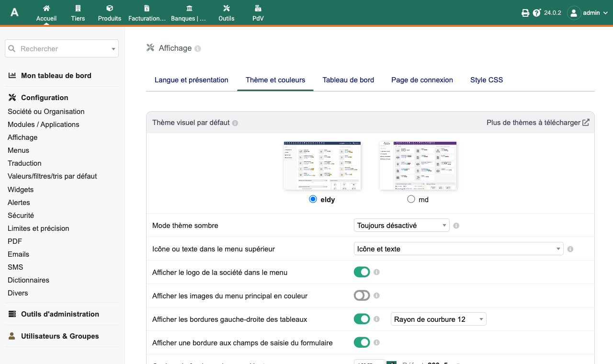The height and width of the screenshot is (364, 613).
Task: Switch to Langue et présentation tab
Action: tap(192, 80)
